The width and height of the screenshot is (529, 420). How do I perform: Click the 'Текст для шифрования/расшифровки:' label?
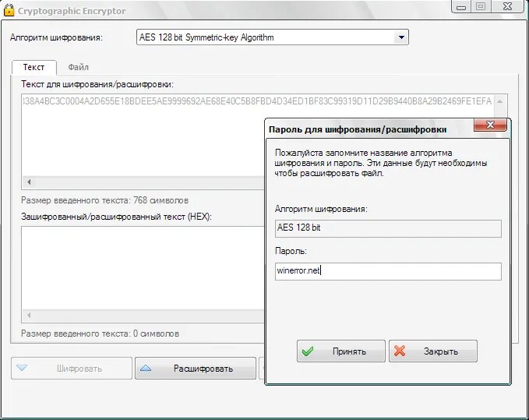tap(97, 84)
